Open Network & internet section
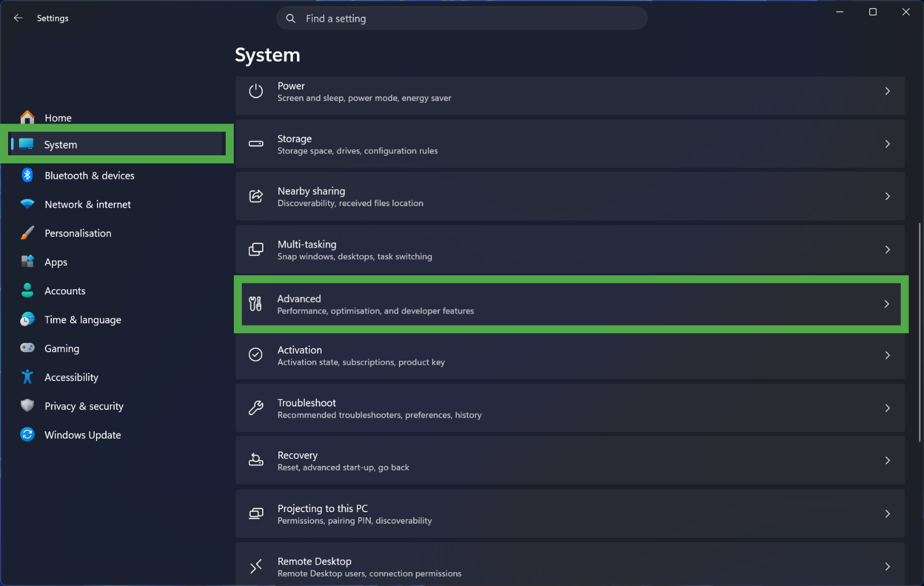The height and width of the screenshot is (586, 924). (x=88, y=204)
